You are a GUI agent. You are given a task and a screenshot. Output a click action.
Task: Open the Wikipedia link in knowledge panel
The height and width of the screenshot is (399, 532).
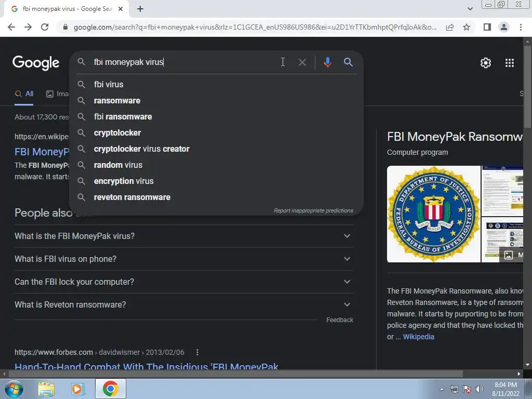[418, 337]
